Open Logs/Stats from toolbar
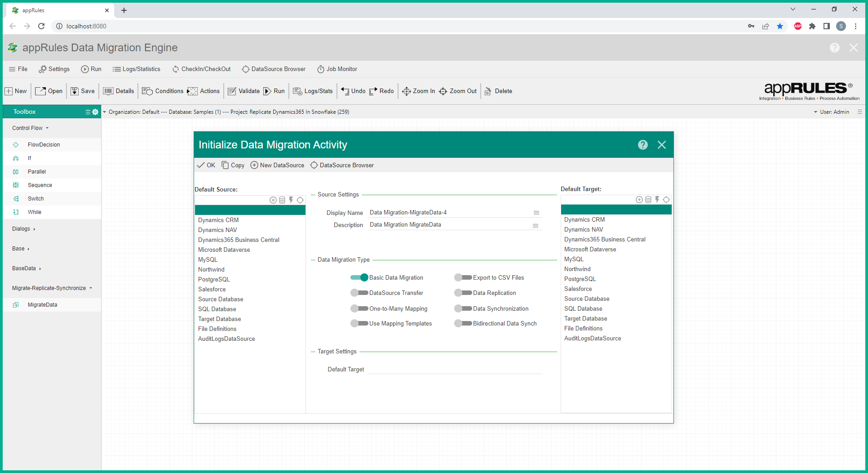 pos(313,91)
